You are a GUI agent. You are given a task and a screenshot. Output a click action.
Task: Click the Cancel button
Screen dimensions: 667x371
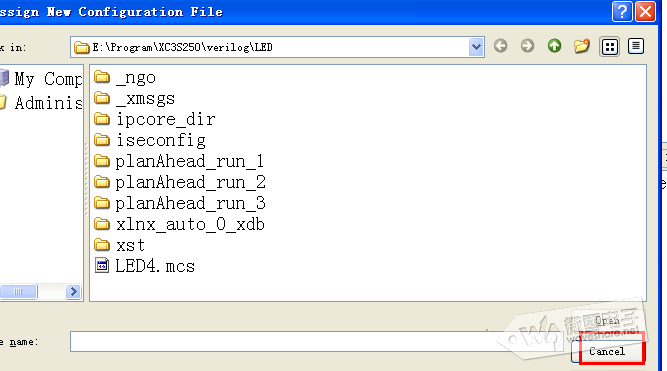point(607,351)
